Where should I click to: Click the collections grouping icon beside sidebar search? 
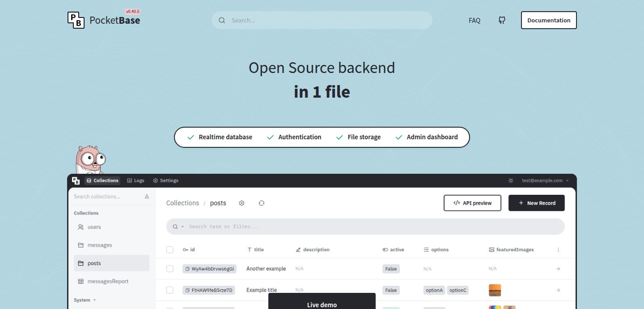147,197
